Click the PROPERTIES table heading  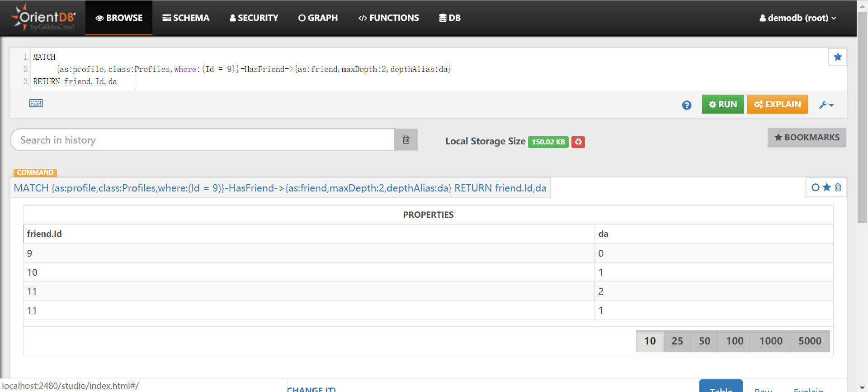(x=428, y=215)
